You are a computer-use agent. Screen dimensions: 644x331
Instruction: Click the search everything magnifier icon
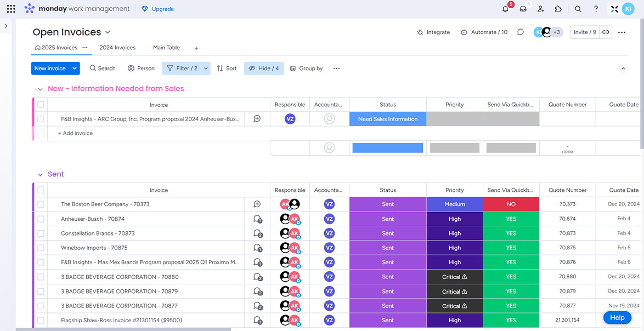(x=578, y=9)
